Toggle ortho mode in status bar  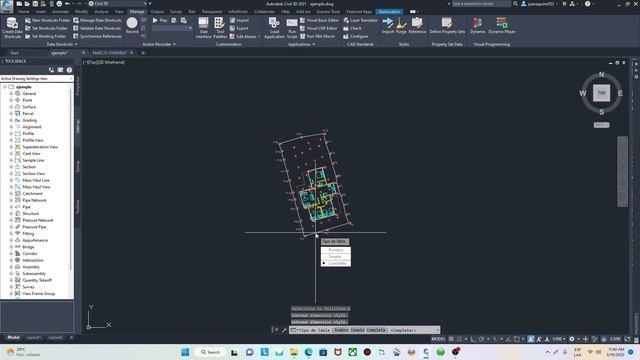[x=473, y=339]
